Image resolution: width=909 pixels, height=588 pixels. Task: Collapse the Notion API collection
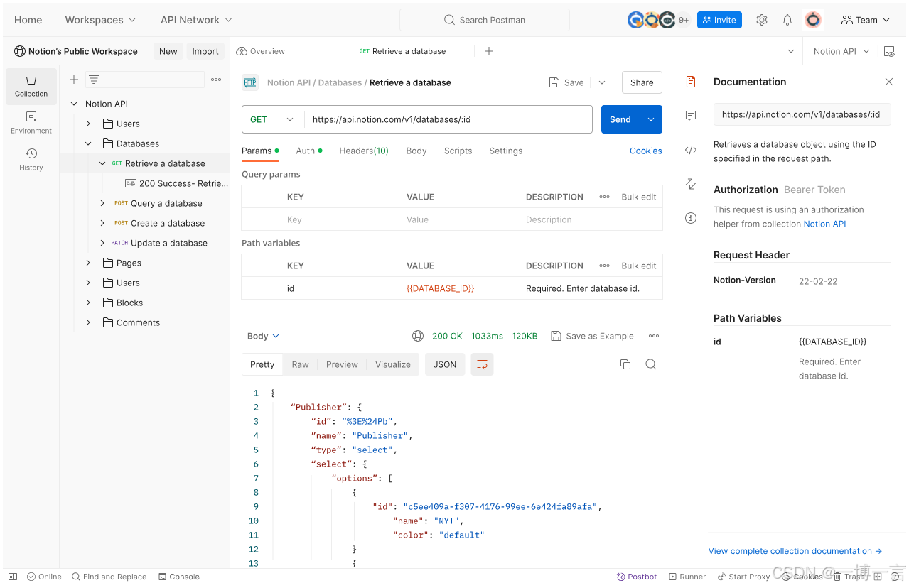[74, 104]
